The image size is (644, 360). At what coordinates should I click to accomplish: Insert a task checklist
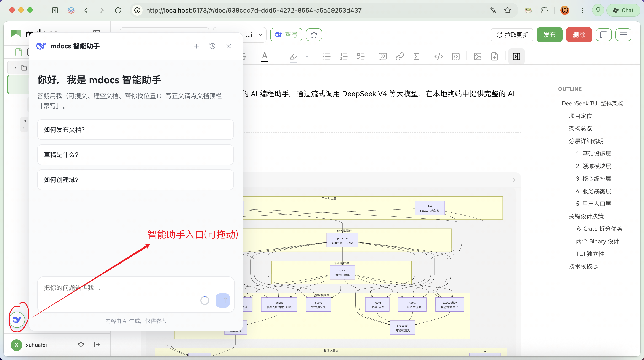pos(361,56)
